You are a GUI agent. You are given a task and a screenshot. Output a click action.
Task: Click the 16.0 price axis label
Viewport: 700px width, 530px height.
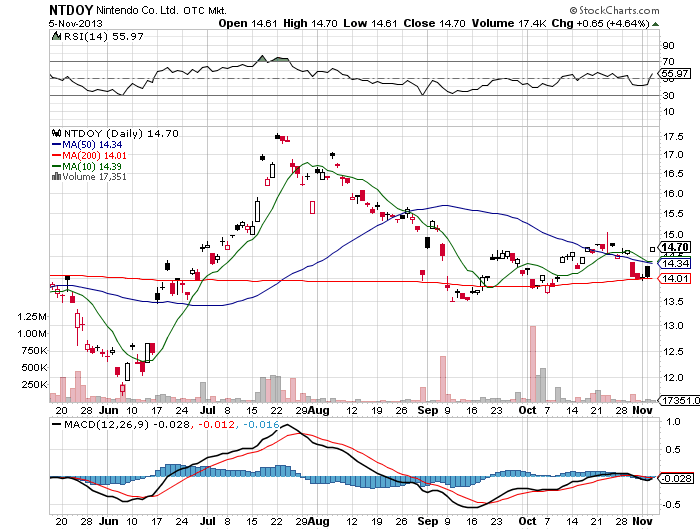click(673, 193)
